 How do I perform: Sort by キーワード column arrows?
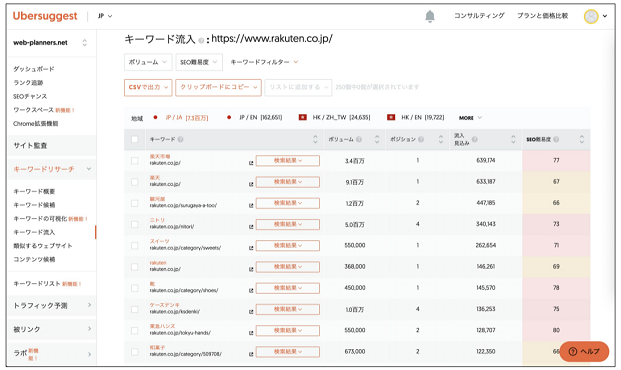pyautogui.click(x=315, y=139)
